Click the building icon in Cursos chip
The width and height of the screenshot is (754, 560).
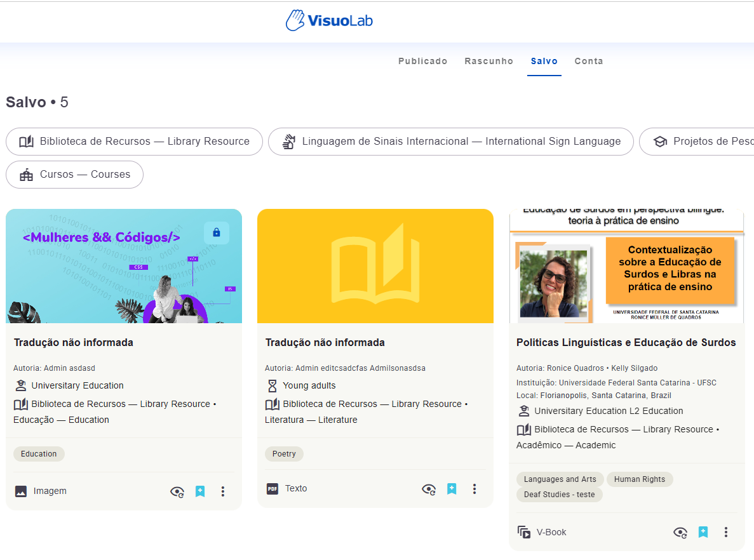pyautogui.click(x=27, y=175)
